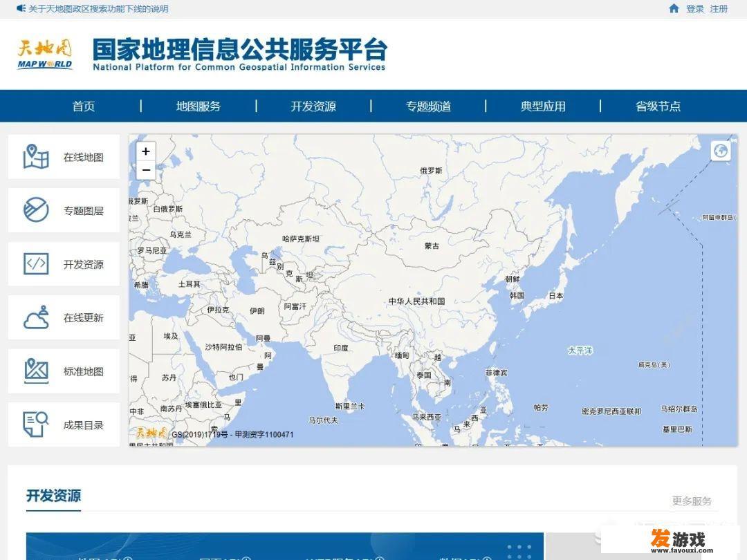Open the 开发资源 navigation menu item
The width and height of the screenshot is (747, 560).
tap(313, 106)
